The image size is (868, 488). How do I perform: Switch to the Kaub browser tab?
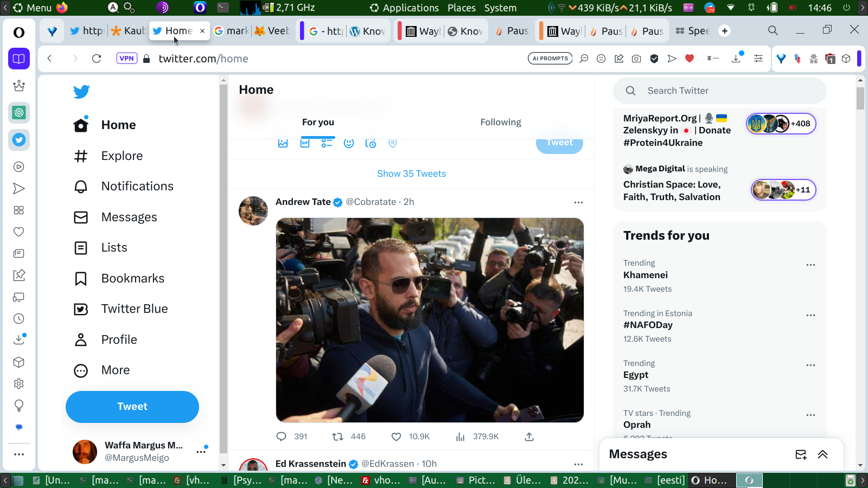(128, 31)
